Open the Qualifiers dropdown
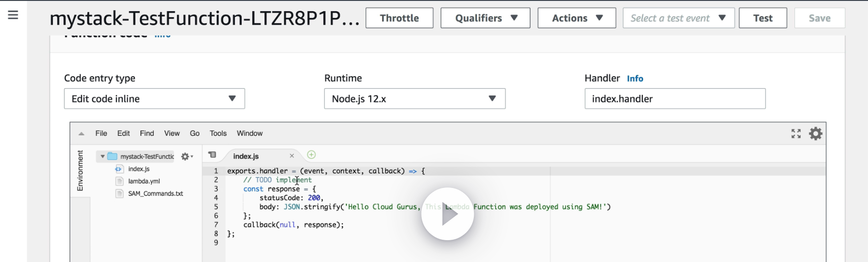Image resolution: width=868 pixels, height=262 pixels. point(485,18)
